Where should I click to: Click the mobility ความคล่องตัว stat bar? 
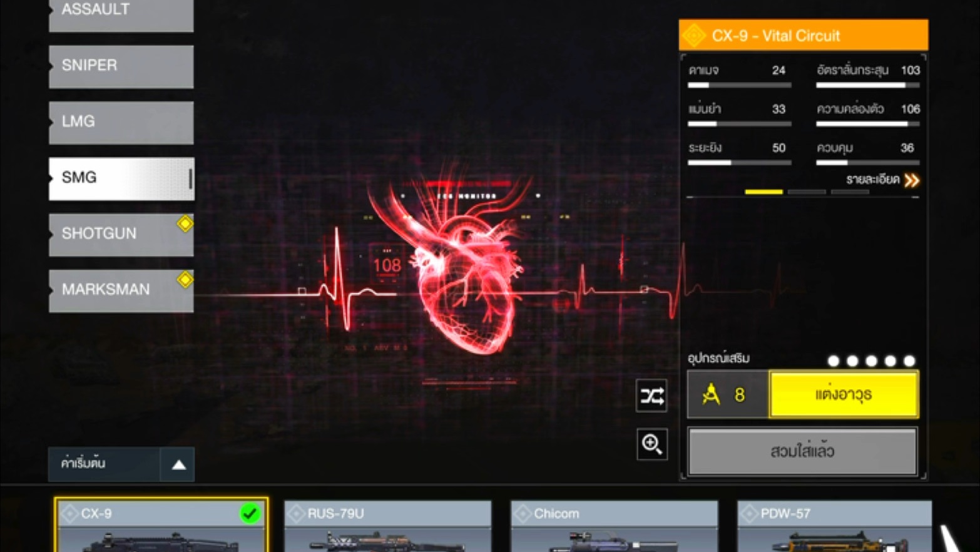click(x=868, y=124)
